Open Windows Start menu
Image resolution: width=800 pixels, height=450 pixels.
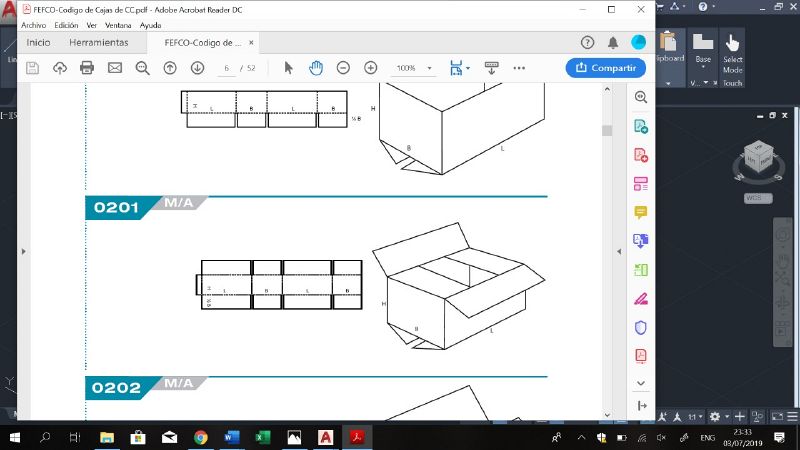tap(15, 437)
